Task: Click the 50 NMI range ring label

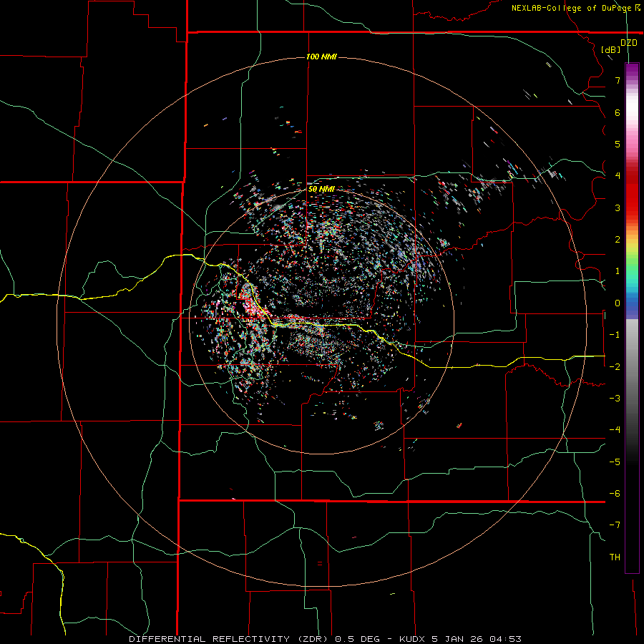Action: (x=321, y=189)
